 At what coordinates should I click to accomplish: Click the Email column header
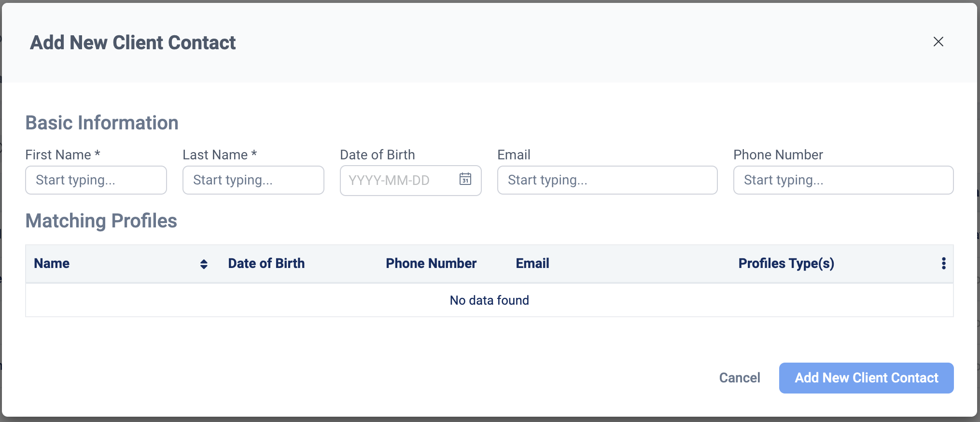click(x=532, y=263)
